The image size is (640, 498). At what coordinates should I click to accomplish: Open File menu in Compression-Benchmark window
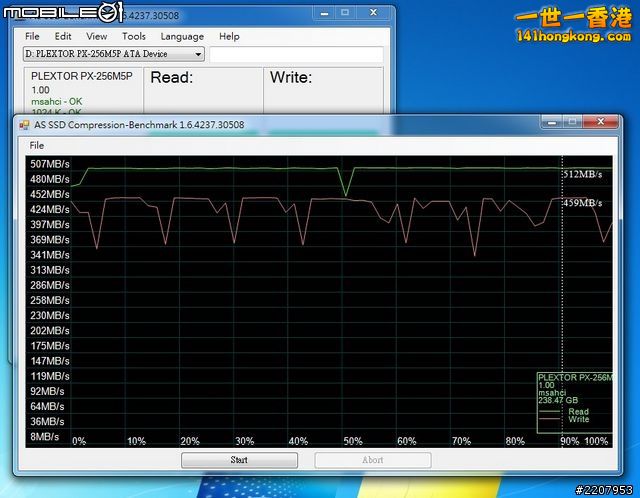(x=37, y=146)
